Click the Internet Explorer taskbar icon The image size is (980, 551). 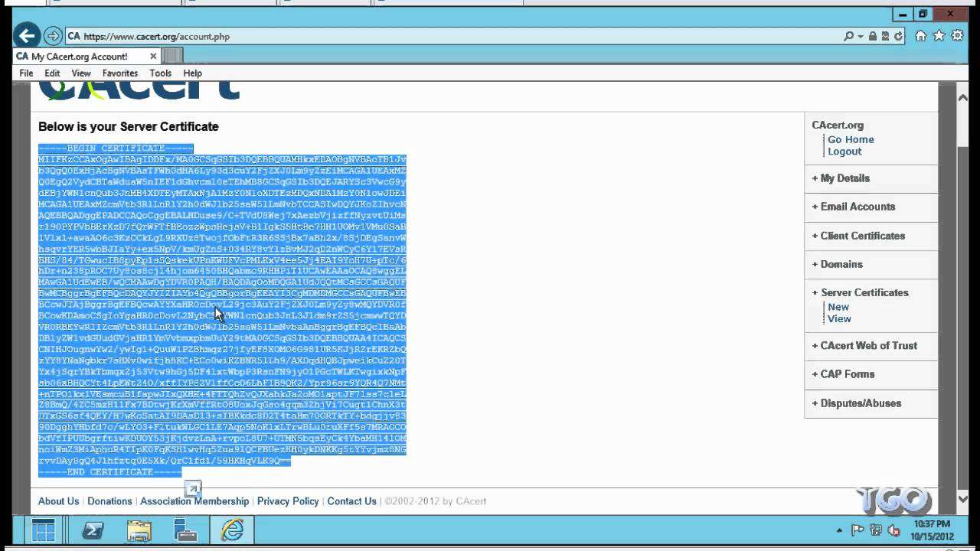[x=232, y=530]
